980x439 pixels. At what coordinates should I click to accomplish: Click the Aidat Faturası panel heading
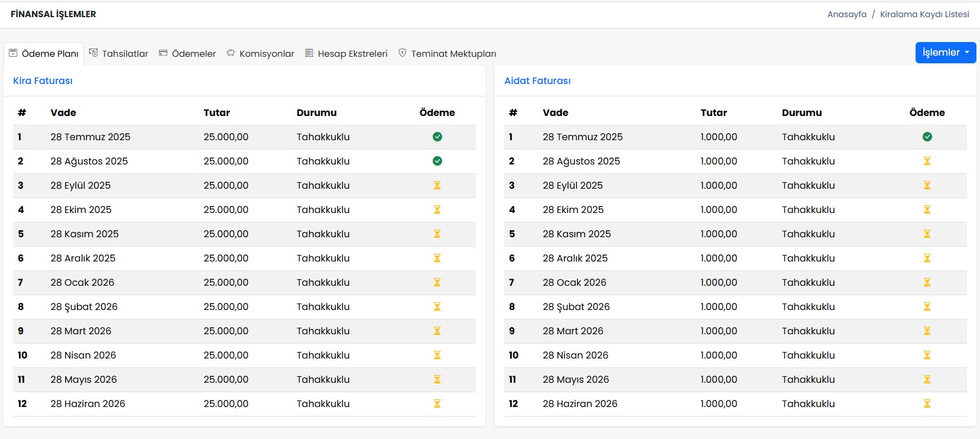(x=537, y=81)
